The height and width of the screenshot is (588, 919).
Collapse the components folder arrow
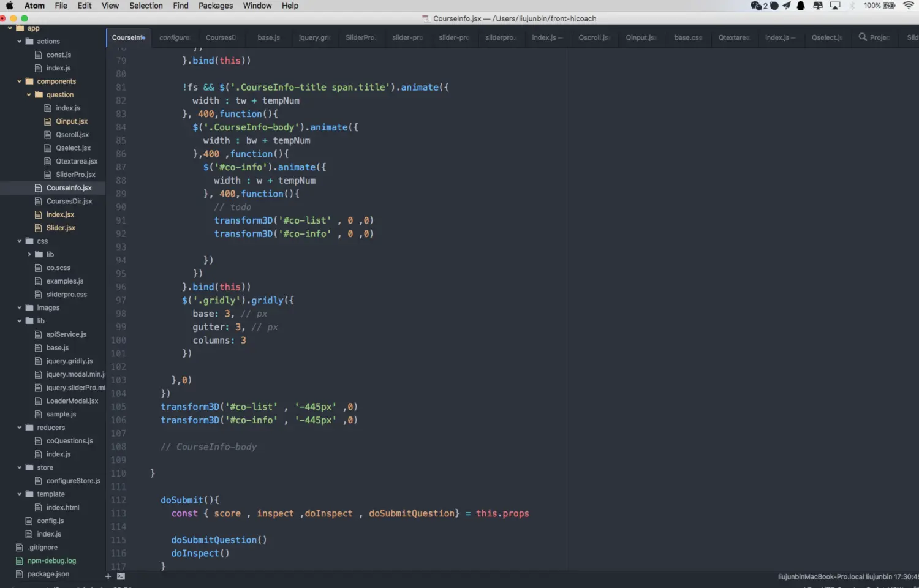[x=20, y=81]
